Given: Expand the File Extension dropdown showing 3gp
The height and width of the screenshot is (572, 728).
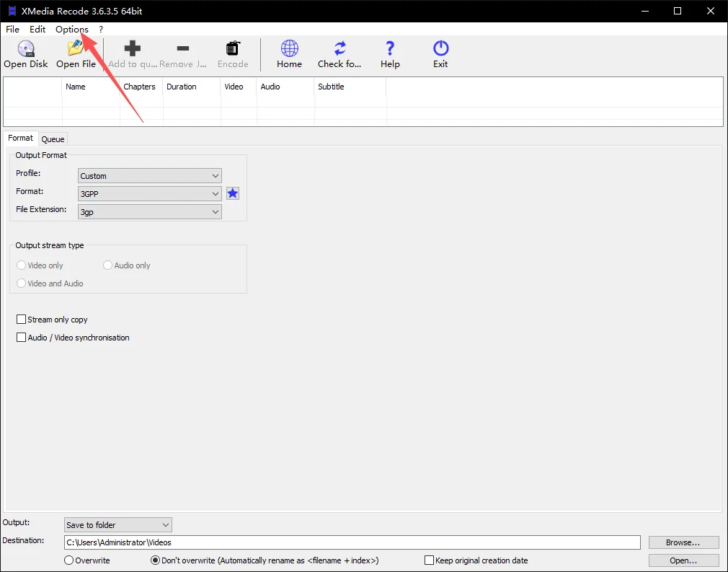Looking at the screenshot, I should [149, 212].
